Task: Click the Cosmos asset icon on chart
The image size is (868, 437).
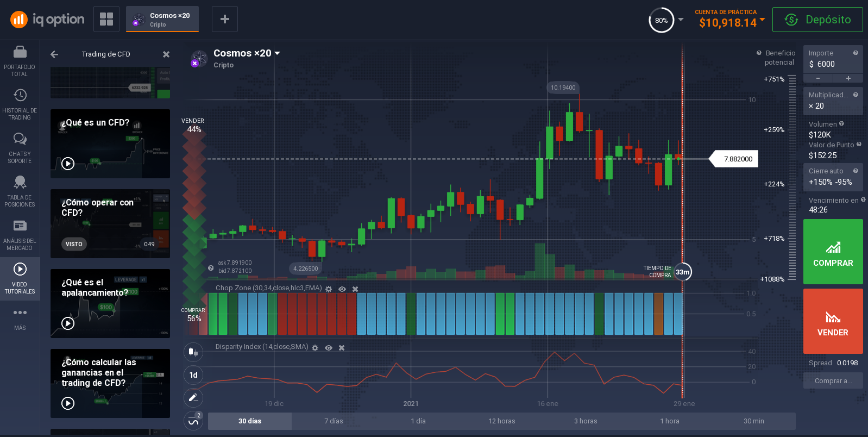Action: tap(199, 59)
